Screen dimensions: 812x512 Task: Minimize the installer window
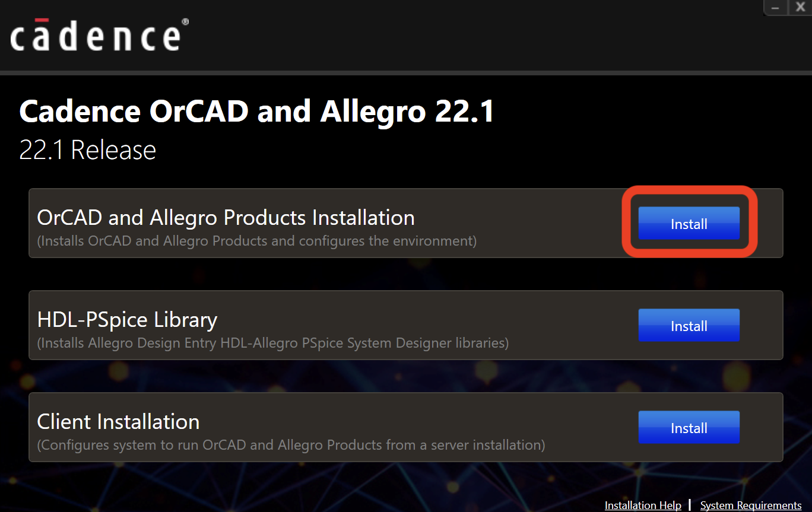pyautogui.click(x=775, y=8)
